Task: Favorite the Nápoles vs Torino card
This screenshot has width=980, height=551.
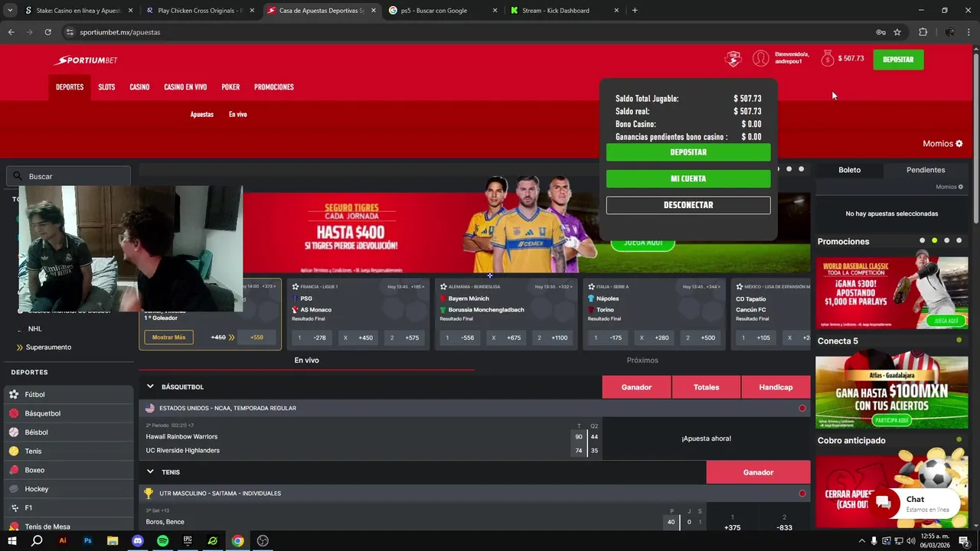Action: 591,287
